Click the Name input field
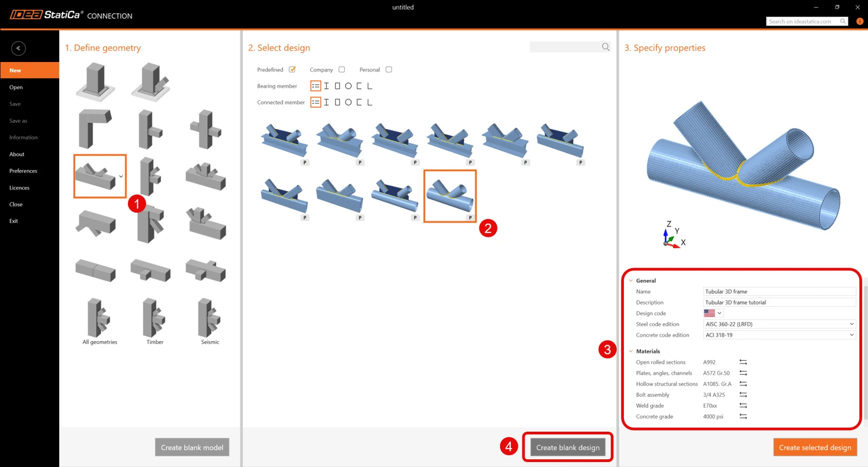This screenshot has height=467, width=868. [x=780, y=292]
